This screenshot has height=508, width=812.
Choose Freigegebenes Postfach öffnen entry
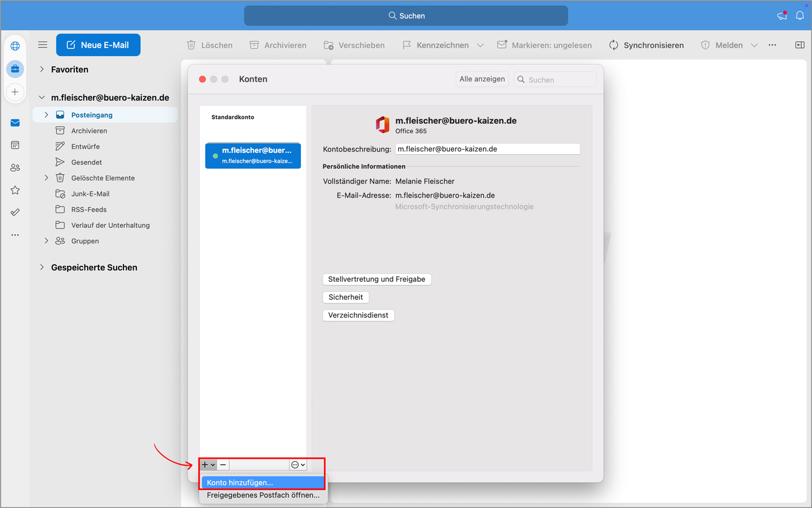click(x=263, y=495)
